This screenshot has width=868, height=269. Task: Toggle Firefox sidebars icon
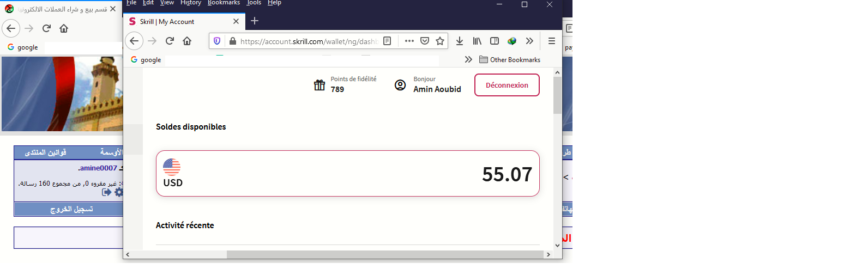pos(495,41)
